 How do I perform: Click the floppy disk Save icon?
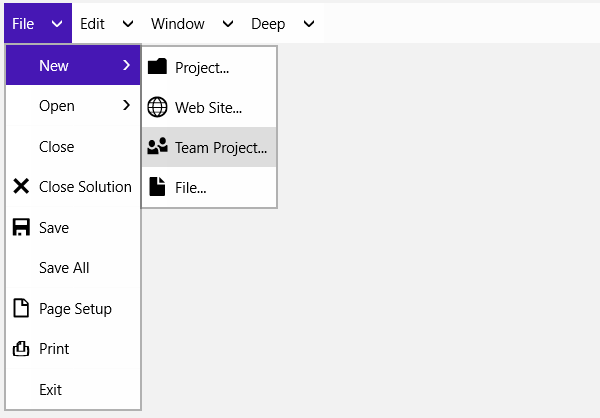pos(21,228)
